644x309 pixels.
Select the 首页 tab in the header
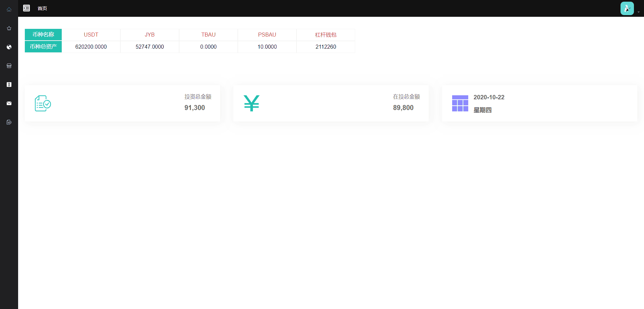[x=42, y=8]
